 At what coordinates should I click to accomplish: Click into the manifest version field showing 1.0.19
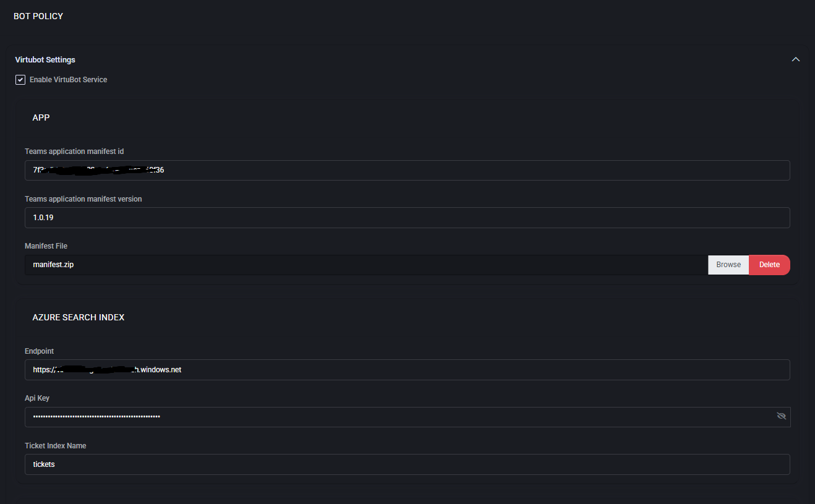[407, 218]
